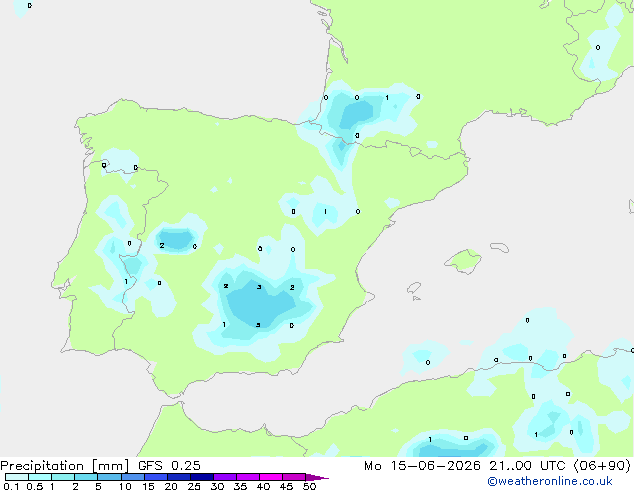
Task: Click the small Menorca island outline
Action: [x=499, y=247]
